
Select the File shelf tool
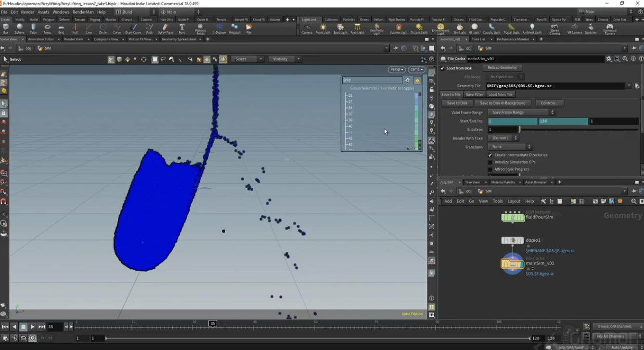[x=249, y=29]
